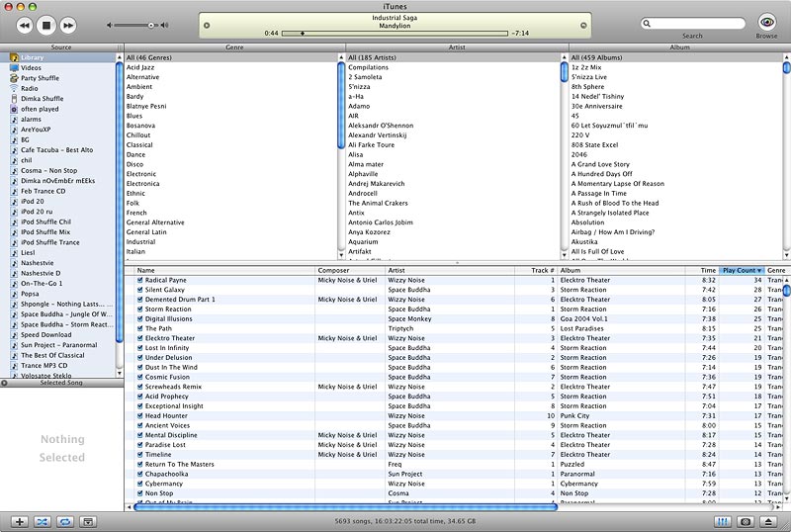Viewport: 791px width, 532px height.
Task: Select Dimka Shuffle device in the Source list
Action: pyautogui.click(x=58, y=99)
